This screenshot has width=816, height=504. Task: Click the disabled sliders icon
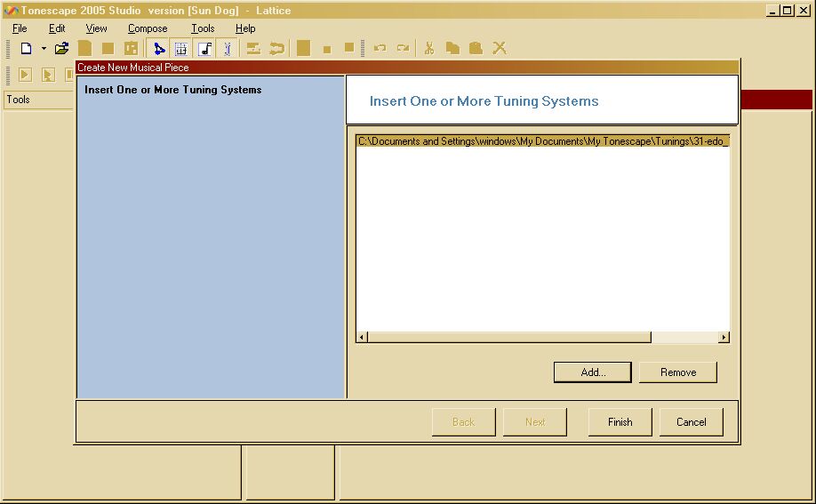click(253, 48)
